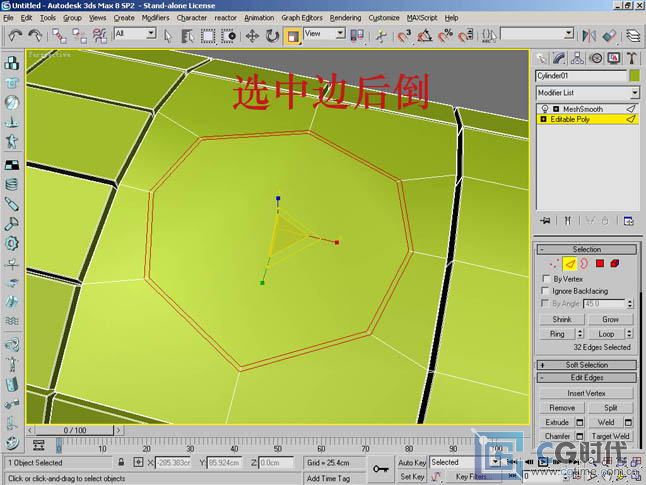The height and width of the screenshot is (485, 646).
Task: Open the Modifier List dropdown
Action: point(634,93)
